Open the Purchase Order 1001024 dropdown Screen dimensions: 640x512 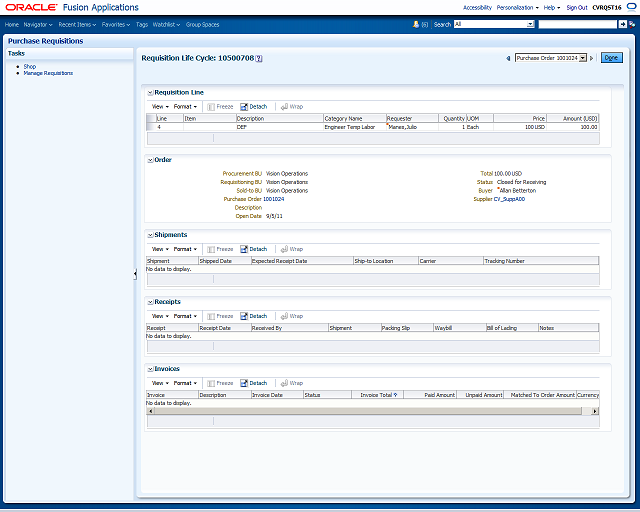pyautogui.click(x=583, y=58)
